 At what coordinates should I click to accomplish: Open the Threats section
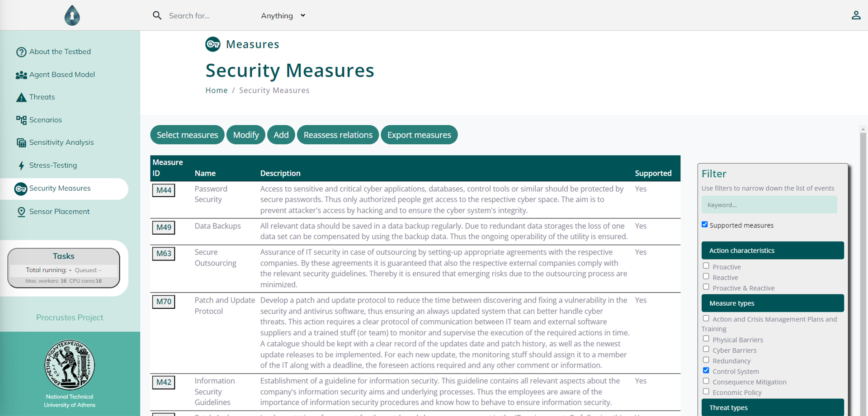42,97
